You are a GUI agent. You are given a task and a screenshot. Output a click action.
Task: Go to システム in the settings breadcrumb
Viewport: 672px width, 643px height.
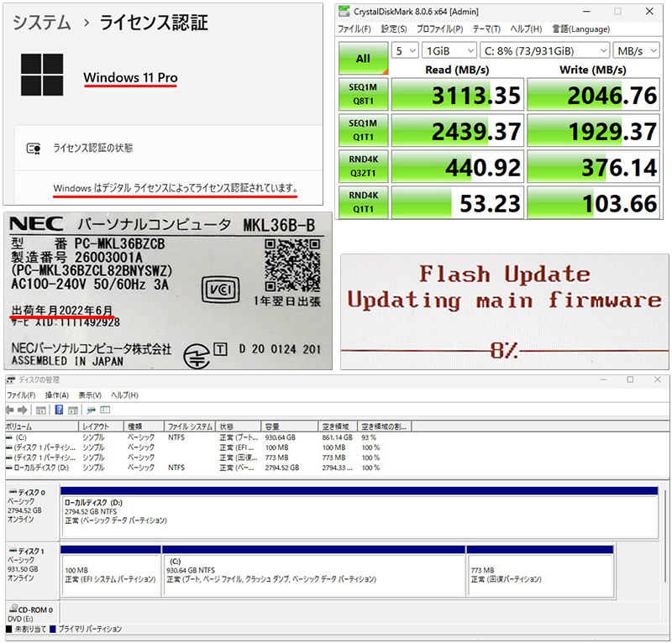tap(41, 23)
